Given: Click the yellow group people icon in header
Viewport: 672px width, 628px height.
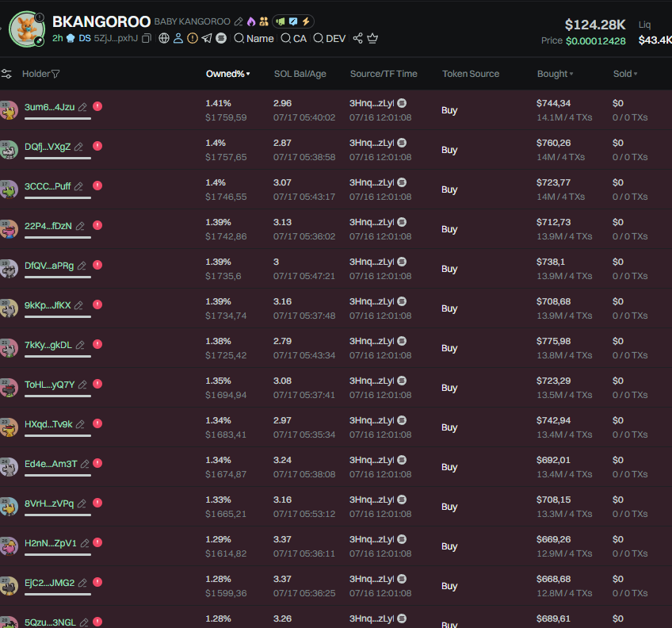Looking at the screenshot, I should click(264, 21).
